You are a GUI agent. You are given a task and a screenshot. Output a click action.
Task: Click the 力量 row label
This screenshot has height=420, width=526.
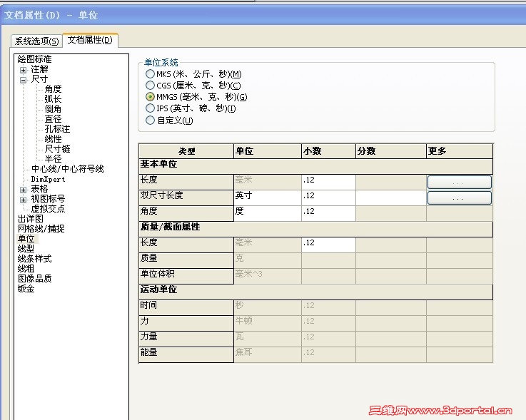[186, 339]
